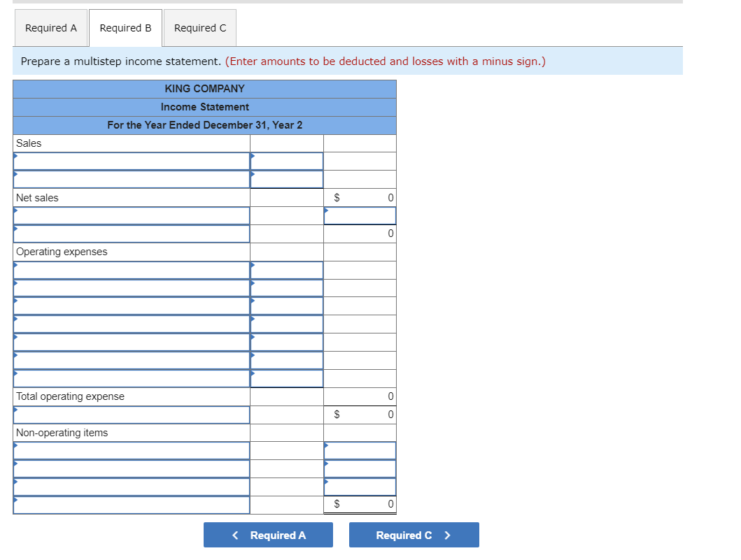The width and height of the screenshot is (741, 560).
Task: Click the 'Required C >' navigation button
Action: (x=414, y=535)
